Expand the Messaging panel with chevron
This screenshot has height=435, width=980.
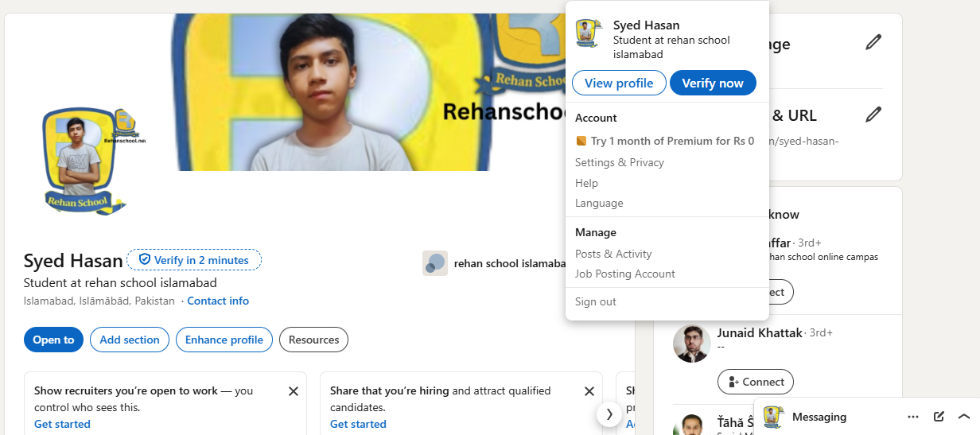(964, 417)
